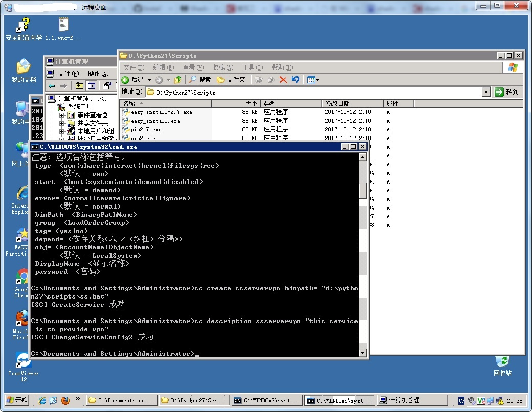Open the 文件(F) menu in 计算机管理
This screenshot has width=532, height=412.
[68, 74]
